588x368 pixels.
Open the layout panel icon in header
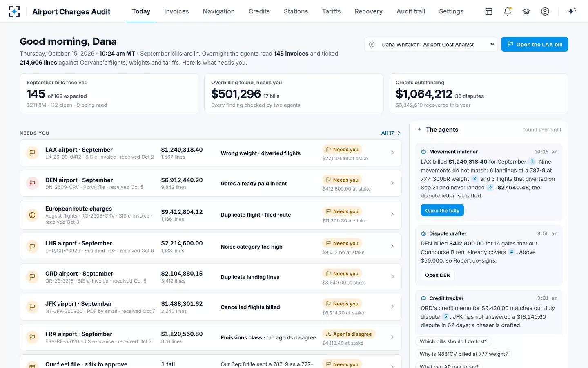pyautogui.click(x=489, y=11)
